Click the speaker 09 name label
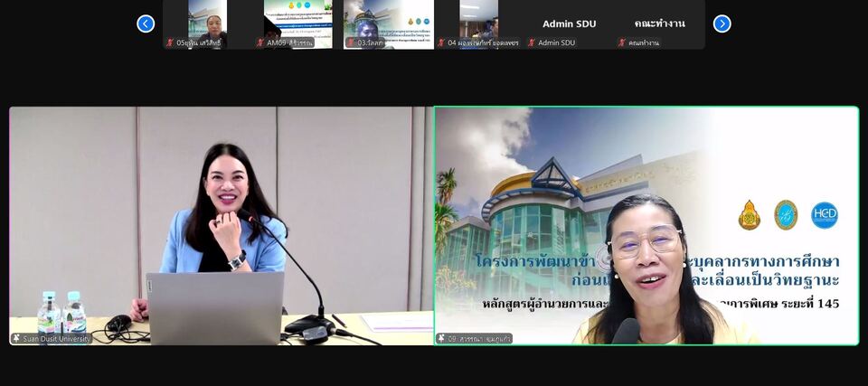868x386 pixels. pyautogui.click(x=479, y=338)
